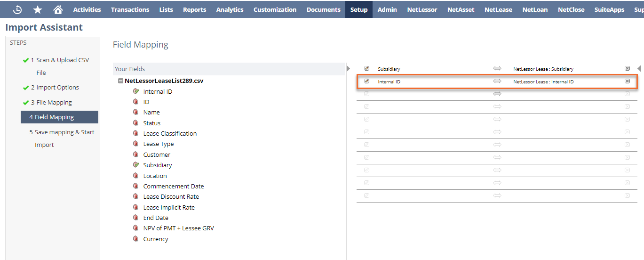Open the Customization menu

[275, 9]
